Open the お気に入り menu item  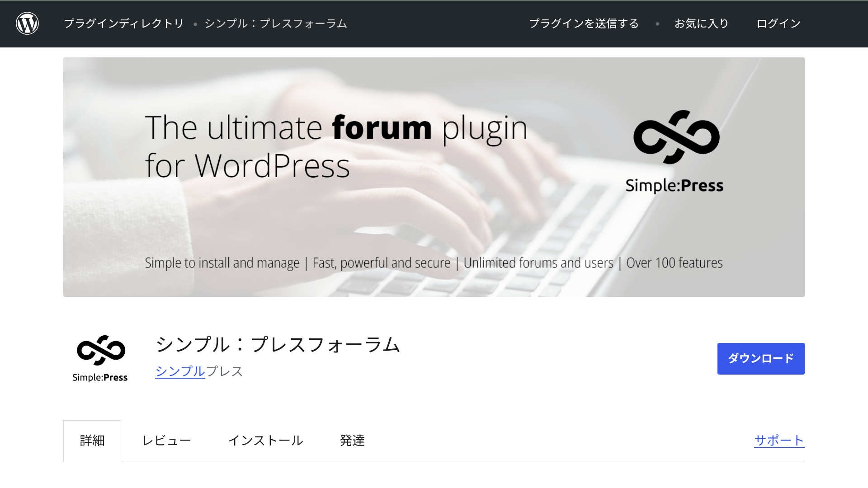[701, 23]
